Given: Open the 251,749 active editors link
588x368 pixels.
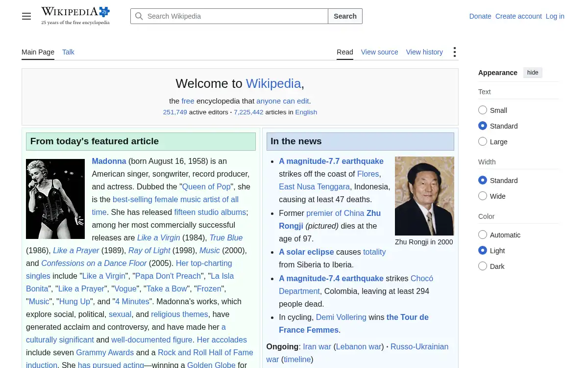Looking at the screenshot, I should [x=175, y=112].
